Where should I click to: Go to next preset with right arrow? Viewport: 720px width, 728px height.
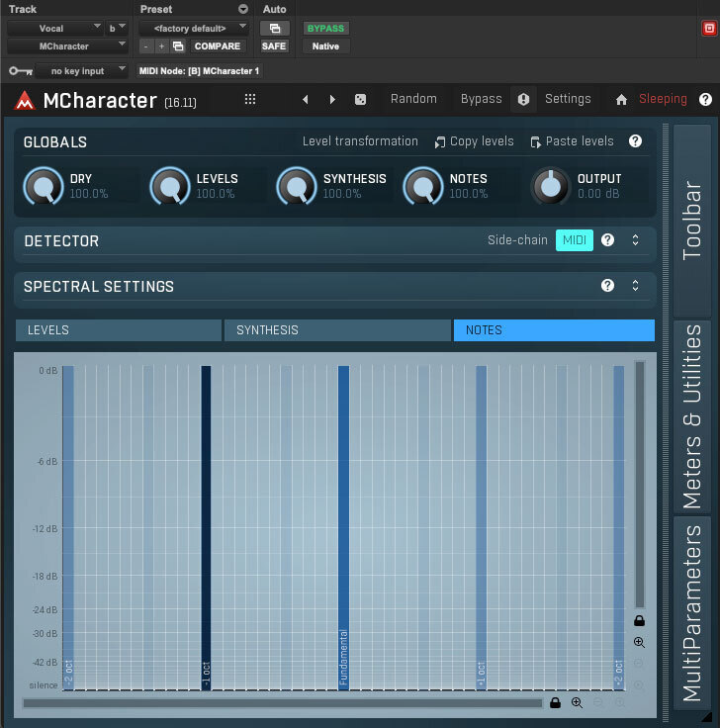[332, 99]
